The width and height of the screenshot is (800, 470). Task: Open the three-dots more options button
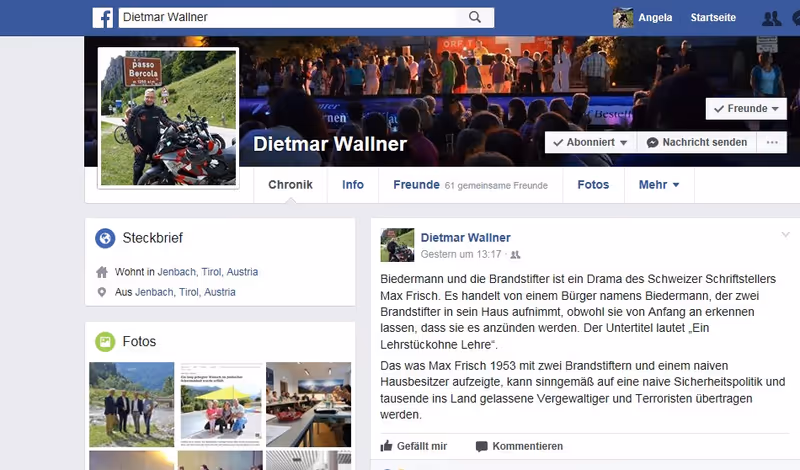tap(772, 142)
